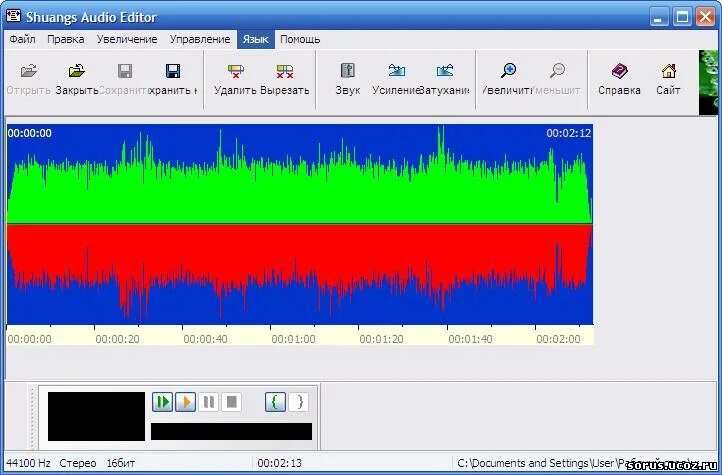The height and width of the screenshot is (475, 722).
Task: Click the Вырезать (Cut) toolbar icon
Action: tap(285, 71)
